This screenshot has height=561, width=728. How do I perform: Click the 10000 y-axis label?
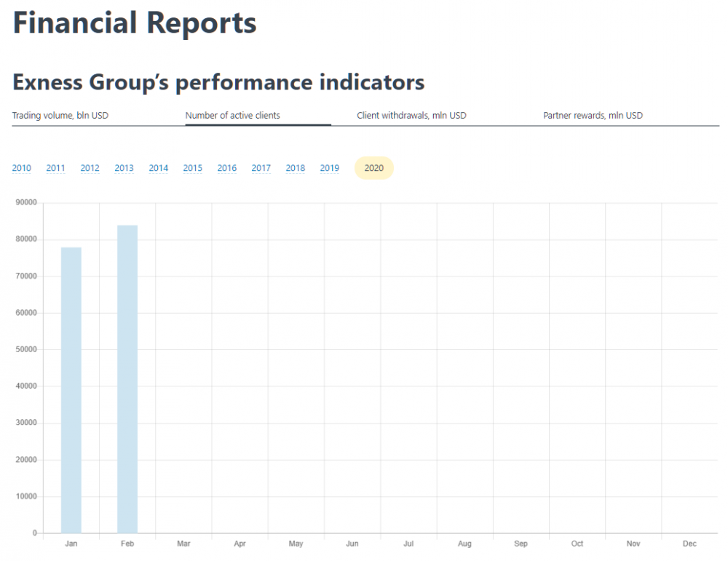click(x=26, y=496)
